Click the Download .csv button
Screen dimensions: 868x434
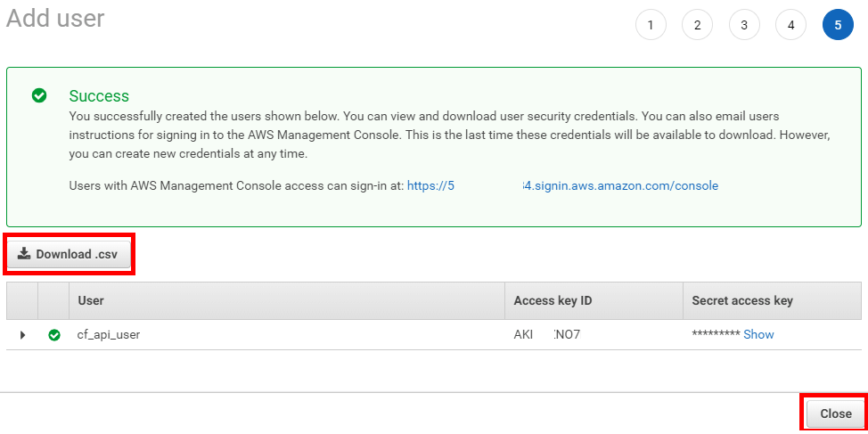click(69, 254)
